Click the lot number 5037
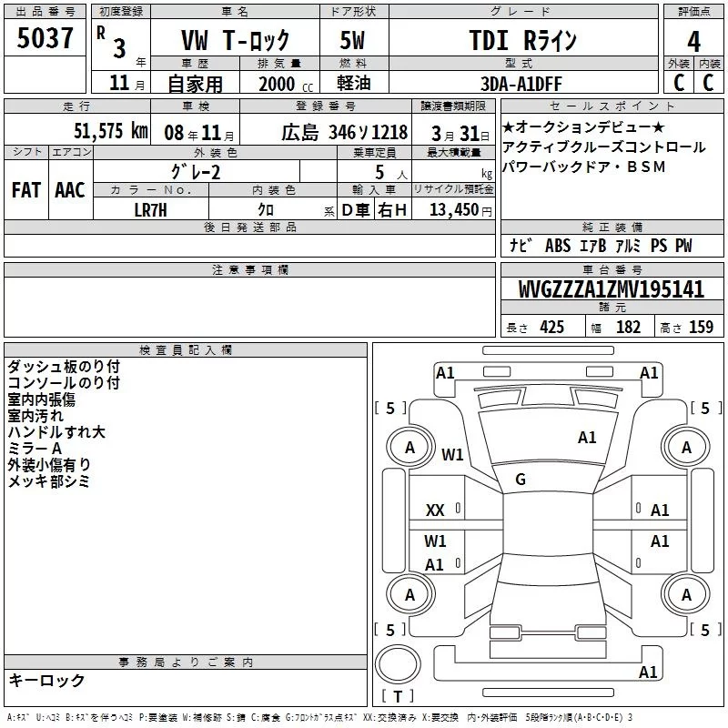Viewport: 728px width, 728px height. [45, 40]
